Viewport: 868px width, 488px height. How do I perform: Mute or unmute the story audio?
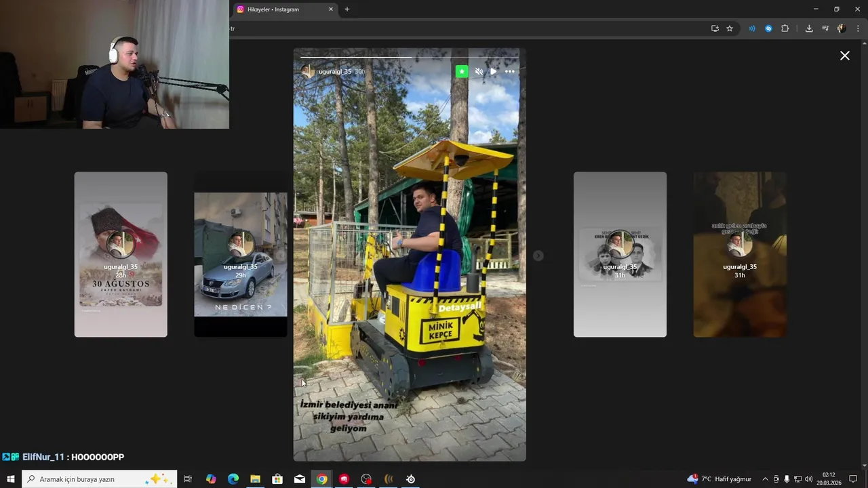[x=479, y=71]
